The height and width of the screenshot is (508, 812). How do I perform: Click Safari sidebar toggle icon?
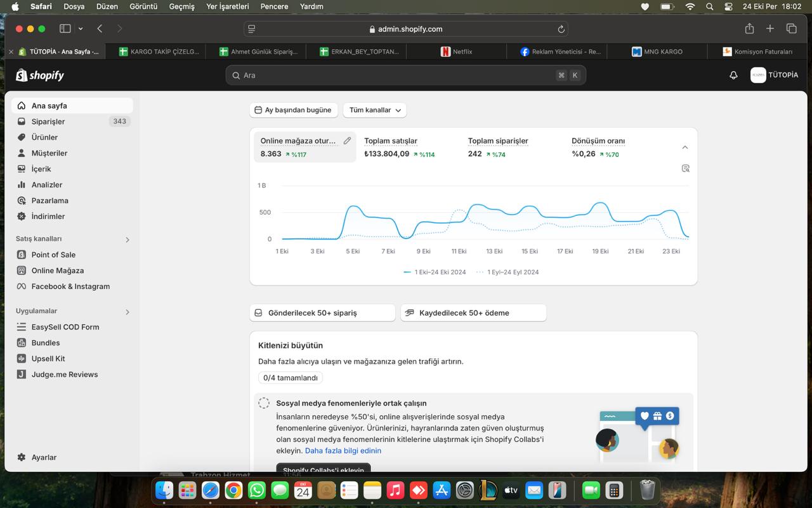point(65,29)
